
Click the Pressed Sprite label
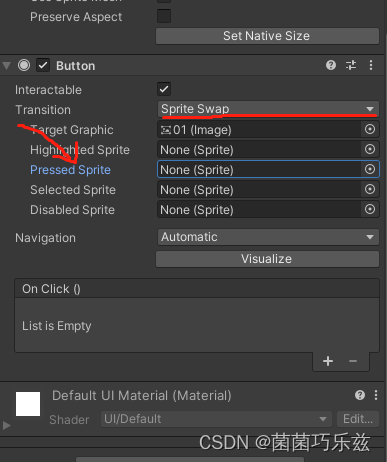(x=70, y=170)
